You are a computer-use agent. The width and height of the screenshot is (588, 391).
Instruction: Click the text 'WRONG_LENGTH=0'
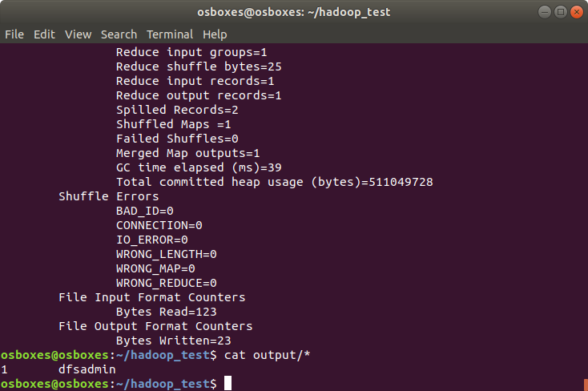167,254
